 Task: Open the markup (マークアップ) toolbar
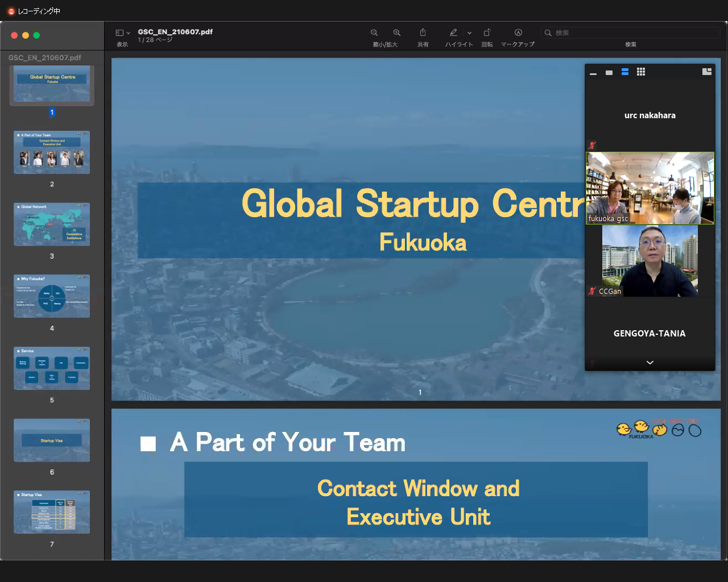[518, 33]
